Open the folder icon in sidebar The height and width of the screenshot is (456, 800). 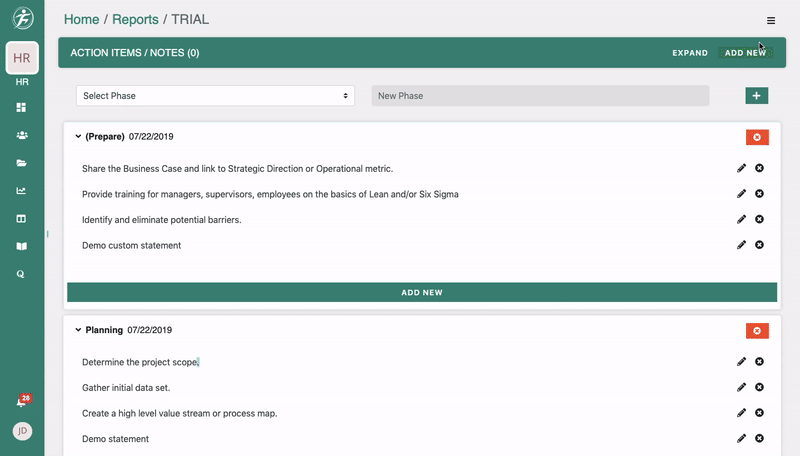coord(21,163)
